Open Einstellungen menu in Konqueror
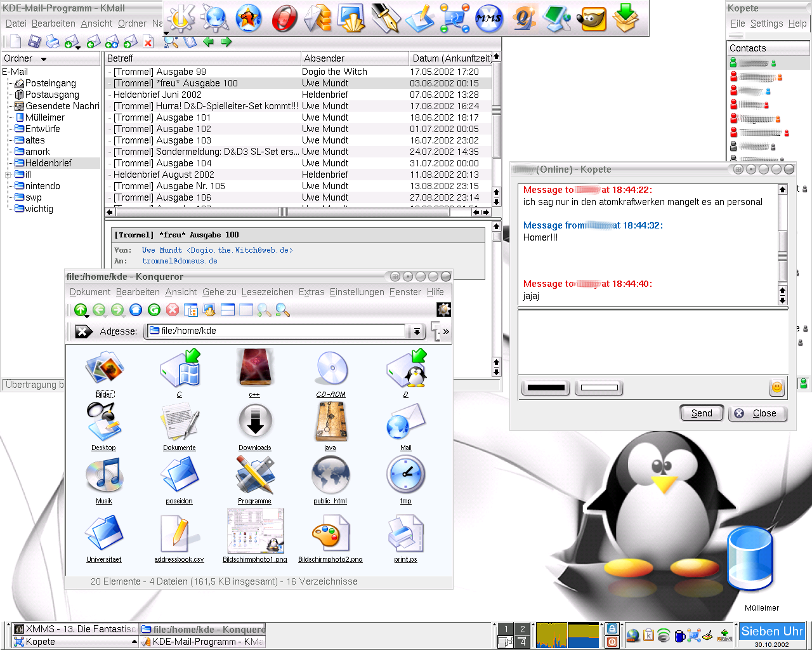812x650 pixels. coord(357,292)
